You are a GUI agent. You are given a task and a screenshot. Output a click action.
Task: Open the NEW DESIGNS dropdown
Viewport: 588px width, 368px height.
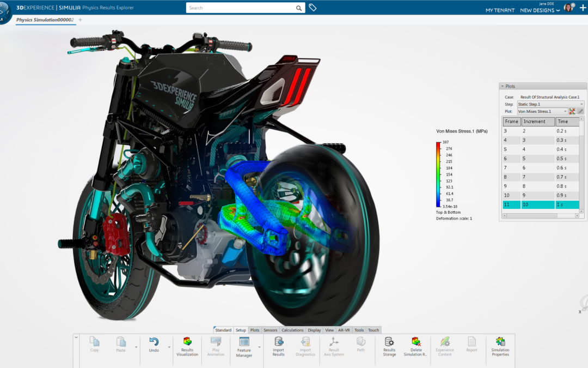point(540,10)
